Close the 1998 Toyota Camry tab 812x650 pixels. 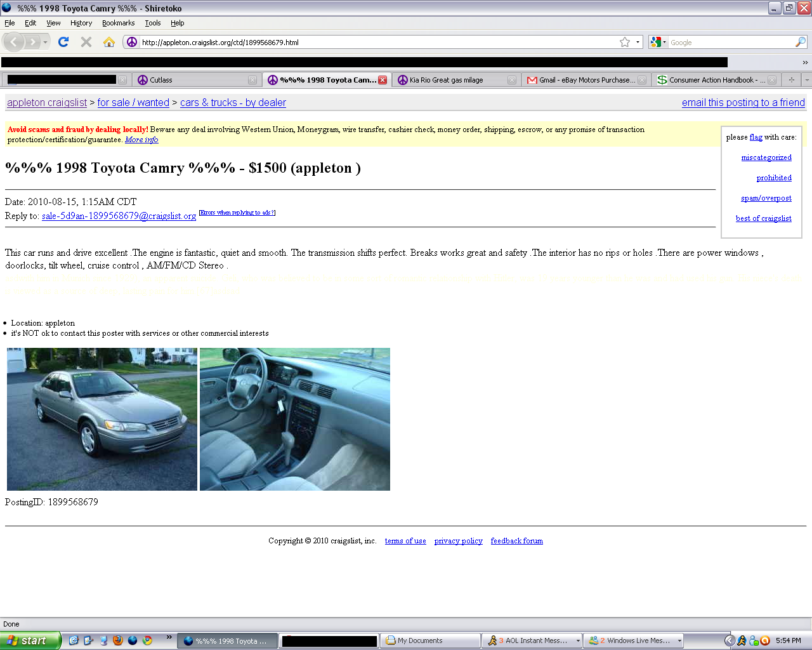click(x=383, y=80)
